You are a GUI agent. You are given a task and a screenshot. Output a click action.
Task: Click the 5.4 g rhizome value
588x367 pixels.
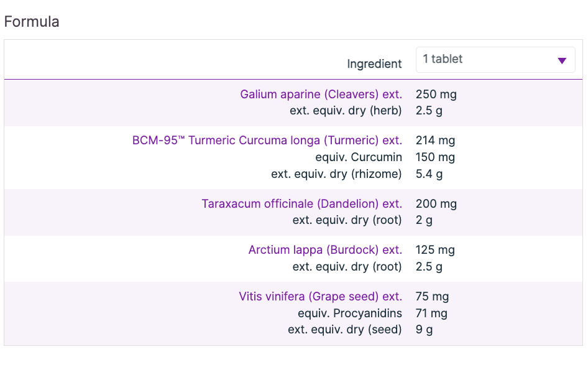tap(429, 174)
